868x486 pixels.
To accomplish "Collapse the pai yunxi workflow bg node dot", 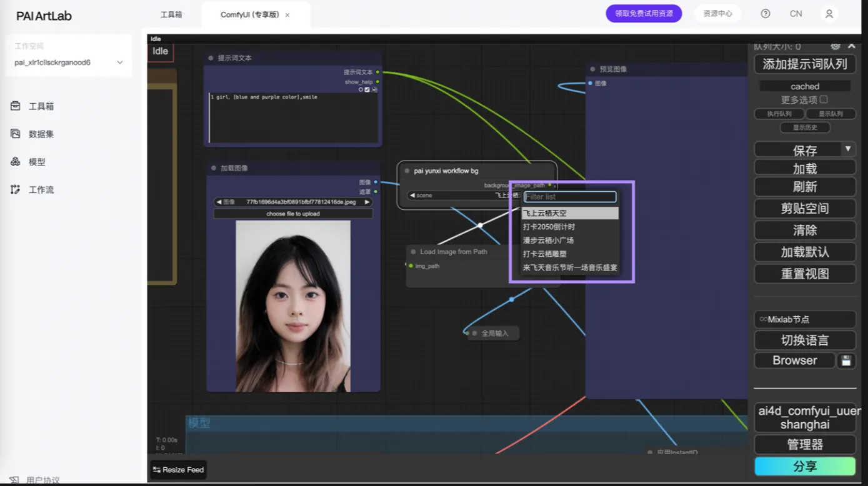I will (407, 171).
